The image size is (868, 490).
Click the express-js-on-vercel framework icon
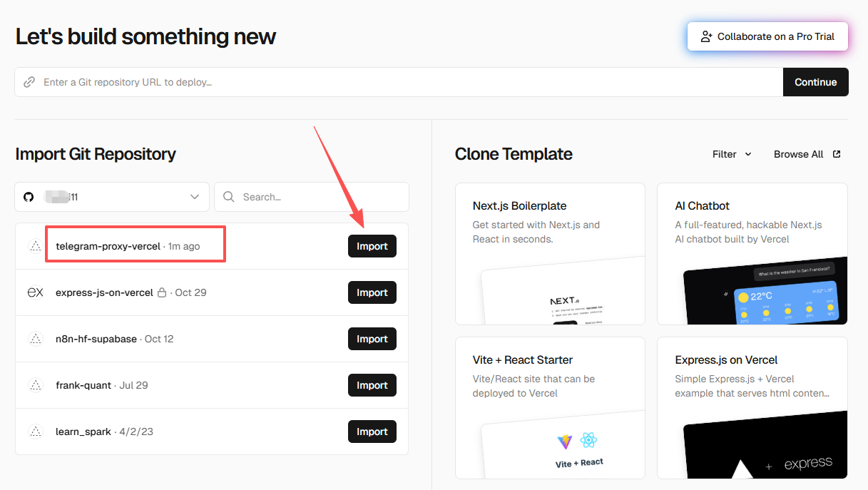[x=35, y=292]
